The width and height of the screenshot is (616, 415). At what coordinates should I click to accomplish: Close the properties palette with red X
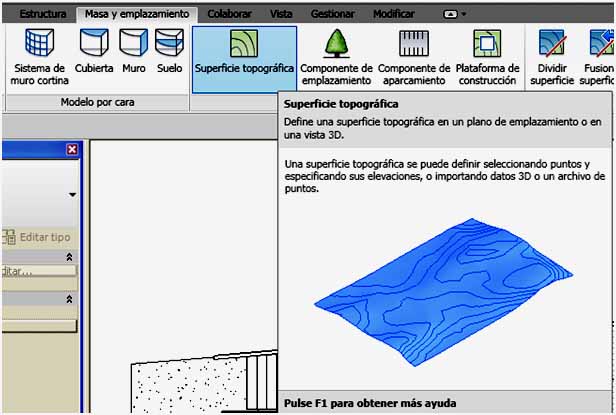72,149
